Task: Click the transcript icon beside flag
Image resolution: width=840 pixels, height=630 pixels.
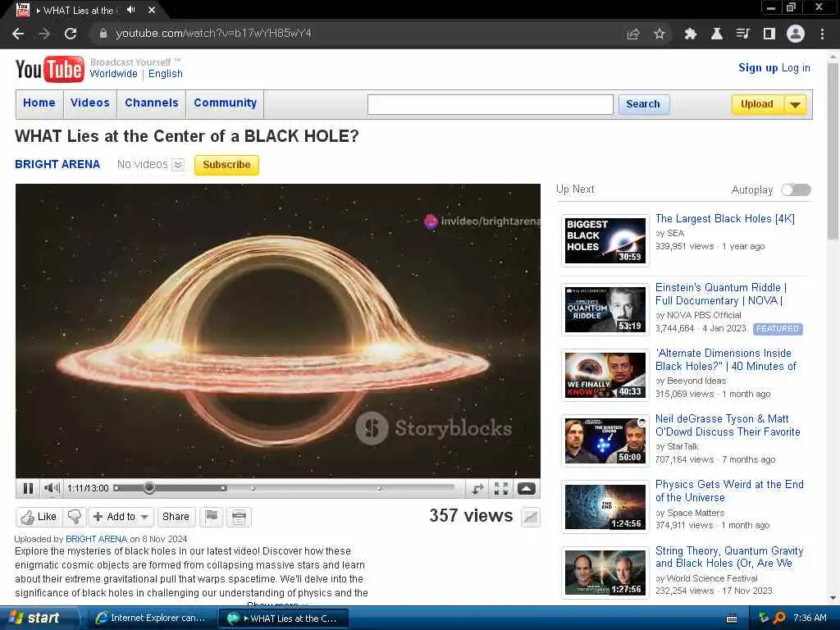Action: [x=239, y=517]
